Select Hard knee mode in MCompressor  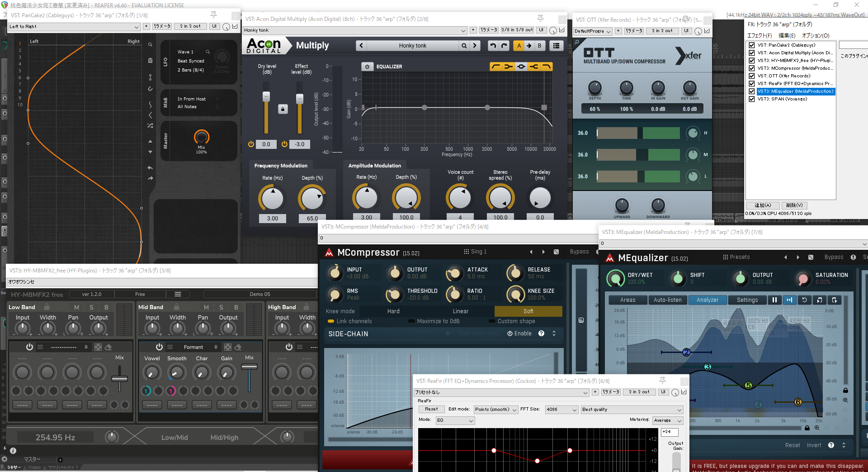[393, 311]
